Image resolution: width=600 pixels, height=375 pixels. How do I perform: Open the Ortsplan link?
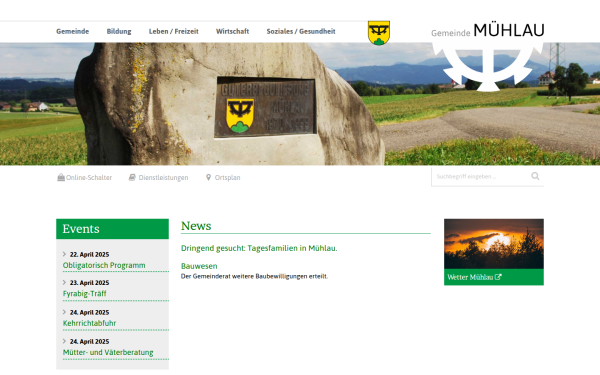click(x=227, y=178)
